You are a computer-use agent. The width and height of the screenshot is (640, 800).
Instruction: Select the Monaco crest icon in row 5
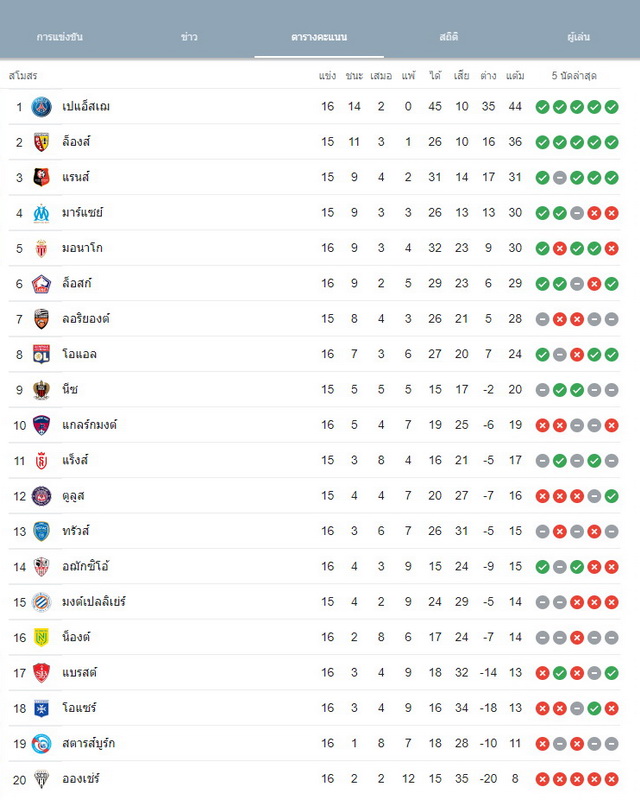coord(41,248)
